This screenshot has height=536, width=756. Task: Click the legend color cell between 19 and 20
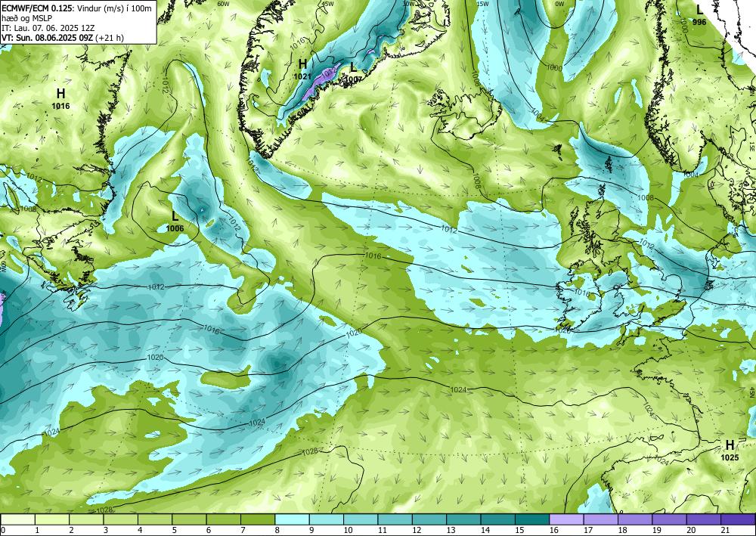coord(670,519)
